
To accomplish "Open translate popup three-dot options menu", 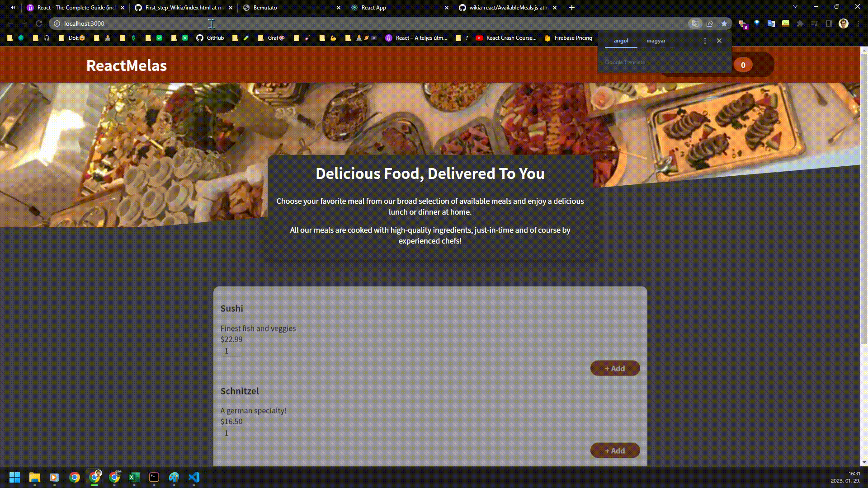I will pos(705,41).
